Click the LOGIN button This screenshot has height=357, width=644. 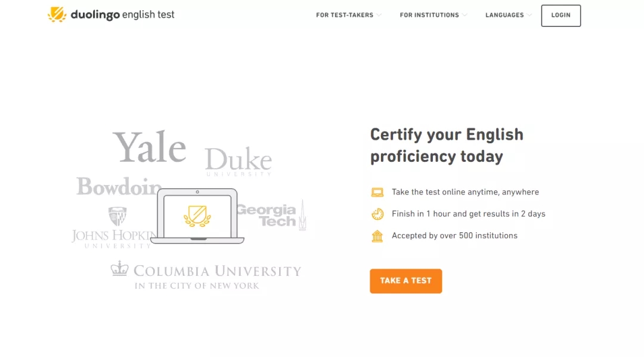point(561,16)
